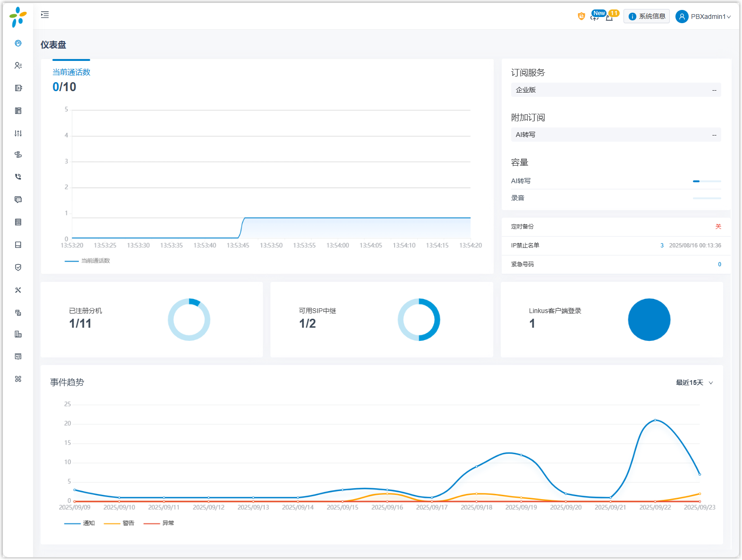Image resolution: width=742 pixels, height=560 pixels.
Task: Click the 已注册分机 donut chart
Action: click(x=189, y=320)
